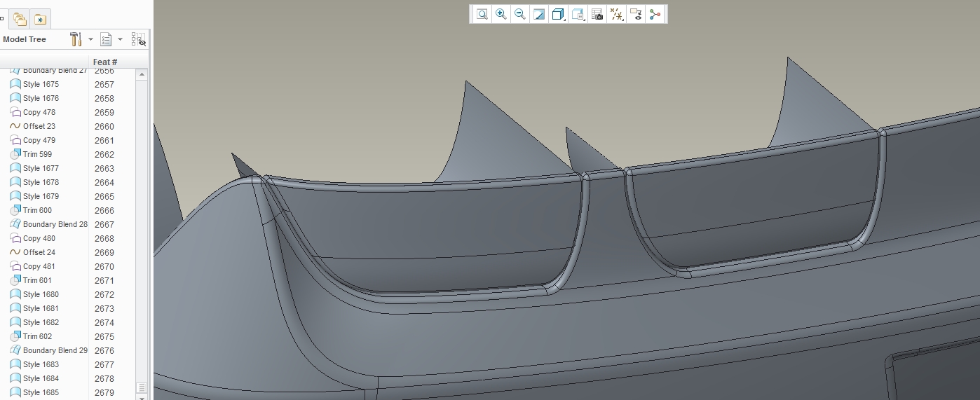Select the Copy 479 feature
Image resolution: width=980 pixels, height=400 pixels.
(39, 140)
